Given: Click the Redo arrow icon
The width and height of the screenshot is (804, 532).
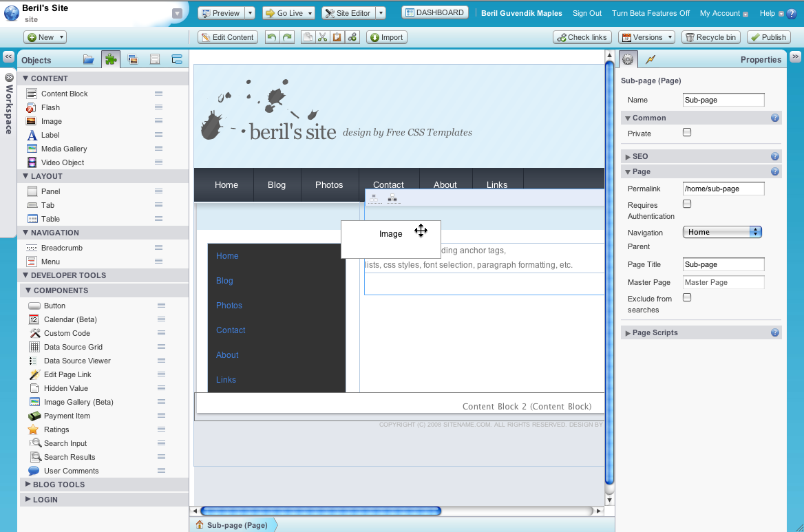Looking at the screenshot, I should (286, 37).
